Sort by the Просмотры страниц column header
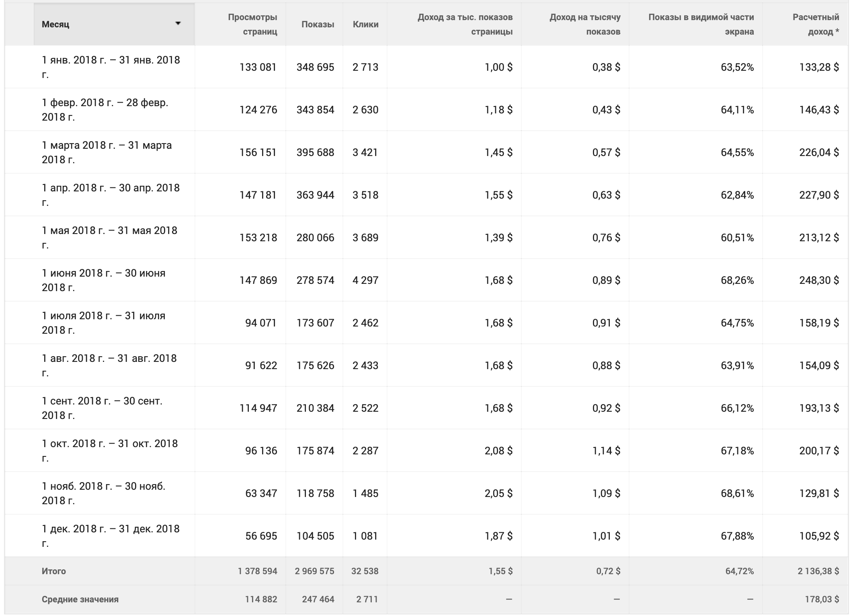 [252, 24]
